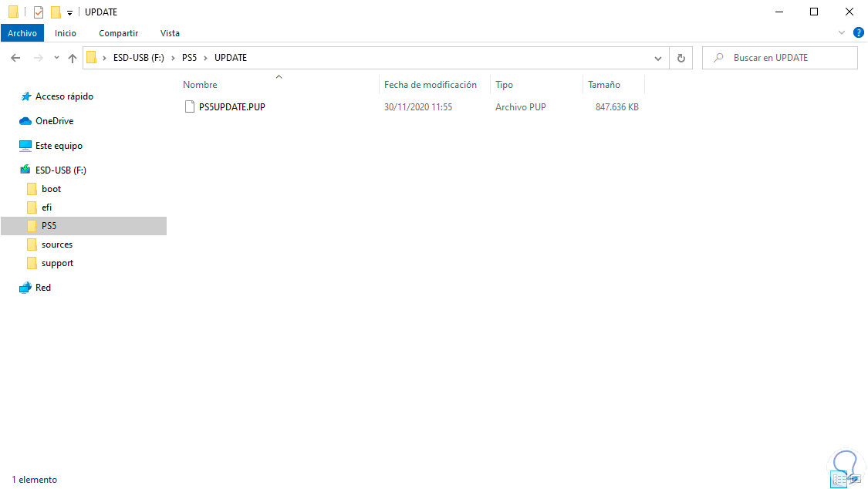Click the PS5UPDATE.PUP file icon
This screenshot has height=489, width=868.
point(189,106)
